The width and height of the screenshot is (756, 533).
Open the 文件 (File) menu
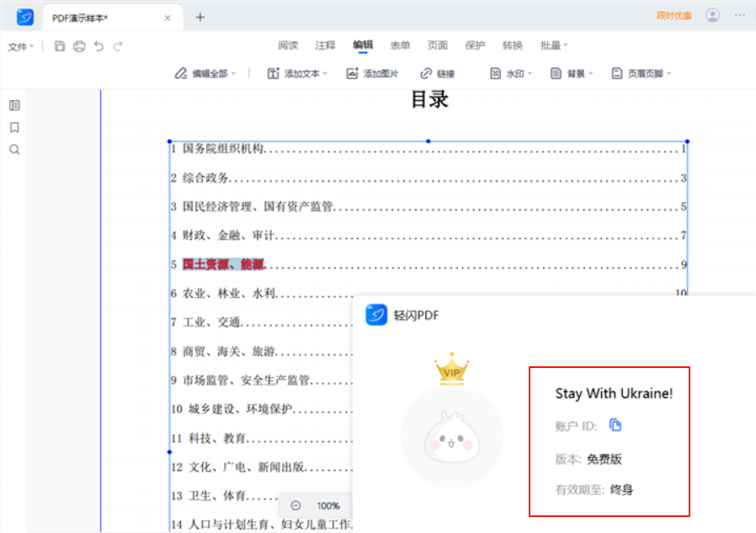[x=19, y=46]
